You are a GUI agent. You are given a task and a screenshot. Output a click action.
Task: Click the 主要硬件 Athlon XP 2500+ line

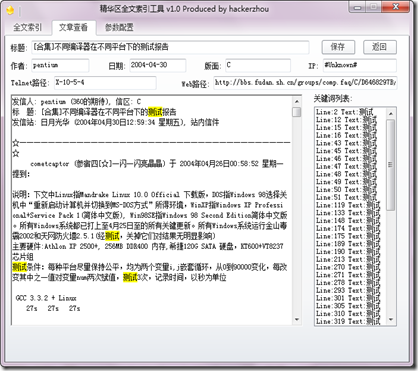point(148,246)
